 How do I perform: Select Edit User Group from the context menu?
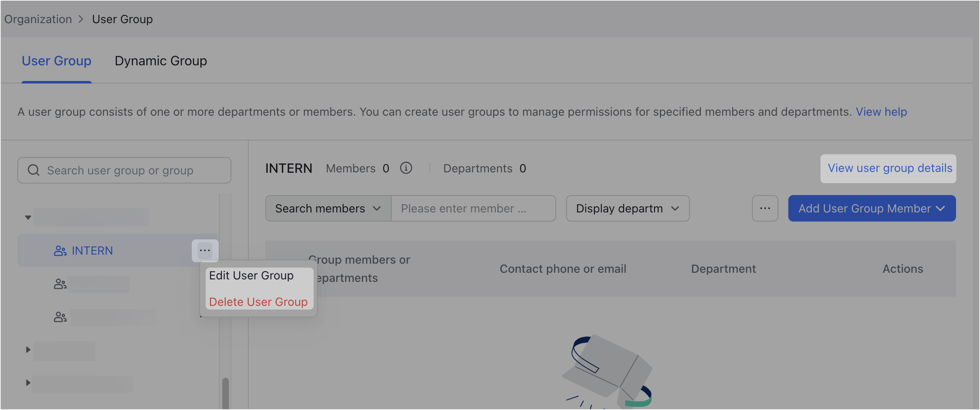251,275
